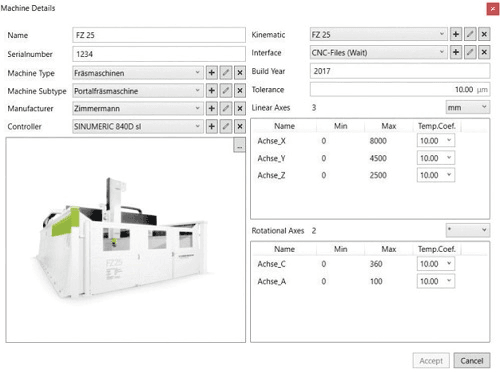This screenshot has width=500, height=373.
Task: Click Min value 0 for Achse_C
Action: click(324, 264)
